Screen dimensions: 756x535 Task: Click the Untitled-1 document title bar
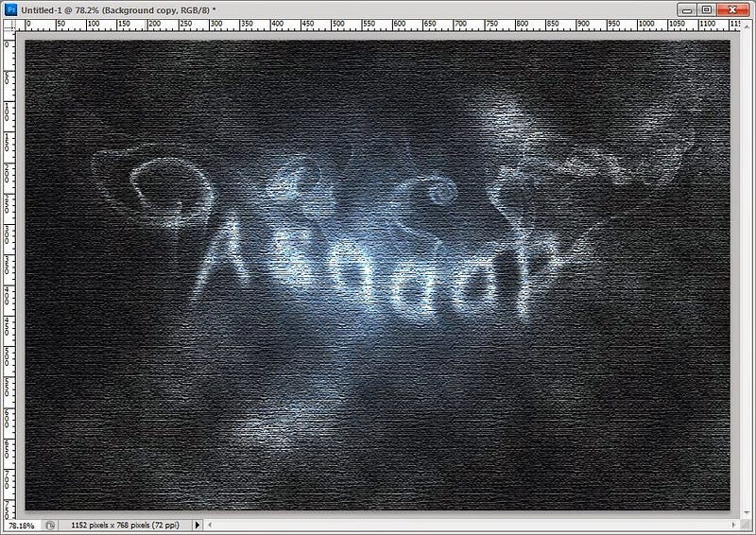pos(337,9)
